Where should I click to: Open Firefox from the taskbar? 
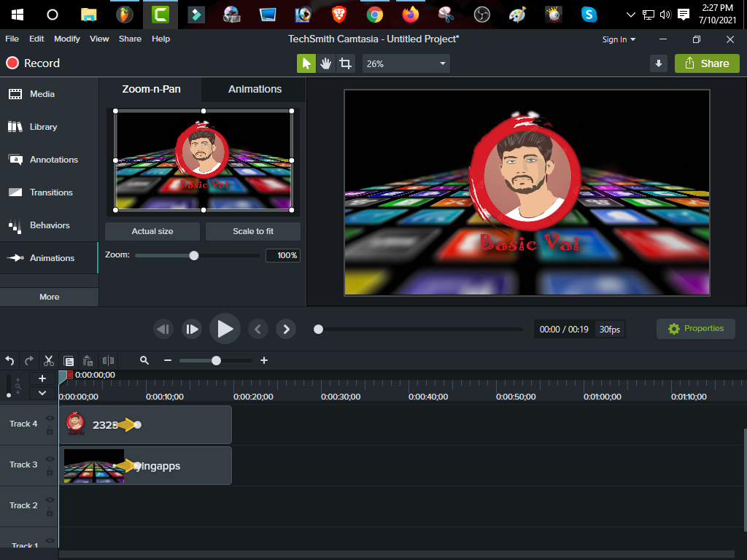(410, 15)
